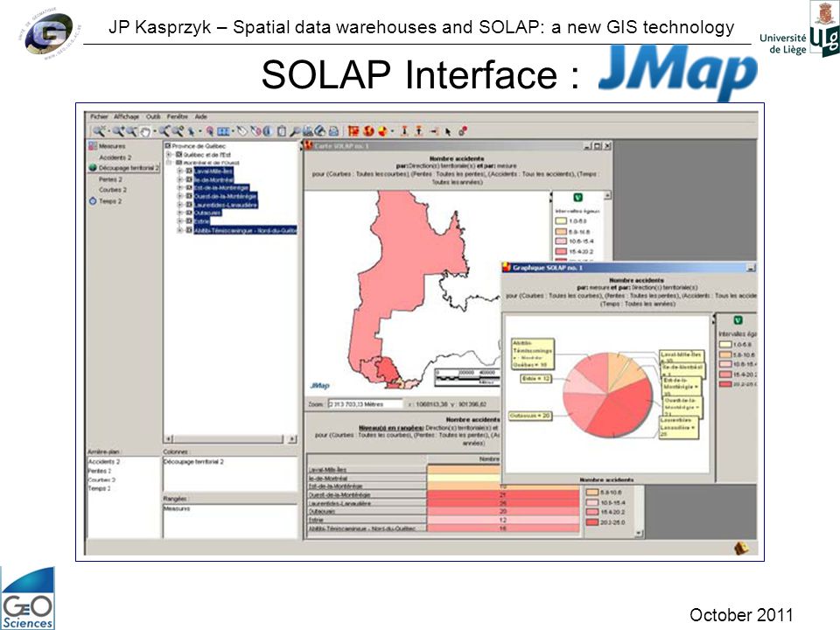This screenshot has height=630, width=840.
Task: Expand the Outaouais tree node
Action: click(x=180, y=213)
